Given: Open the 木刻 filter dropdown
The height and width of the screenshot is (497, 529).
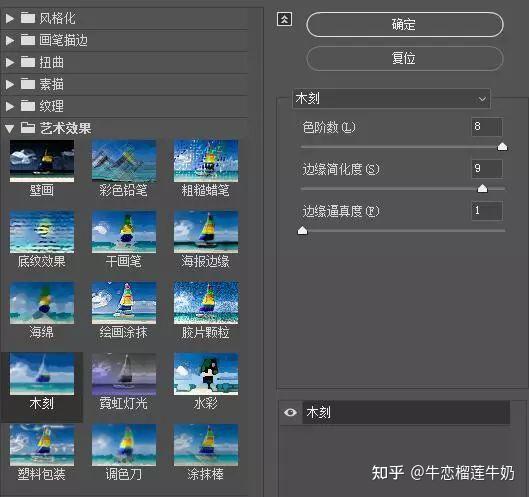Looking at the screenshot, I should (391, 99).
